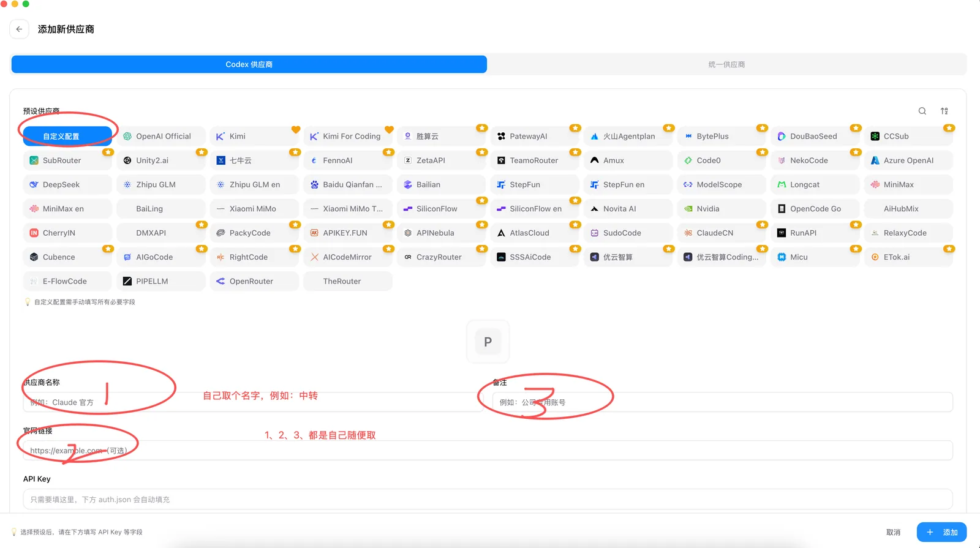Go back using the arrow button
This screenshot has height=548, width=980.
[x=19, y=29]
